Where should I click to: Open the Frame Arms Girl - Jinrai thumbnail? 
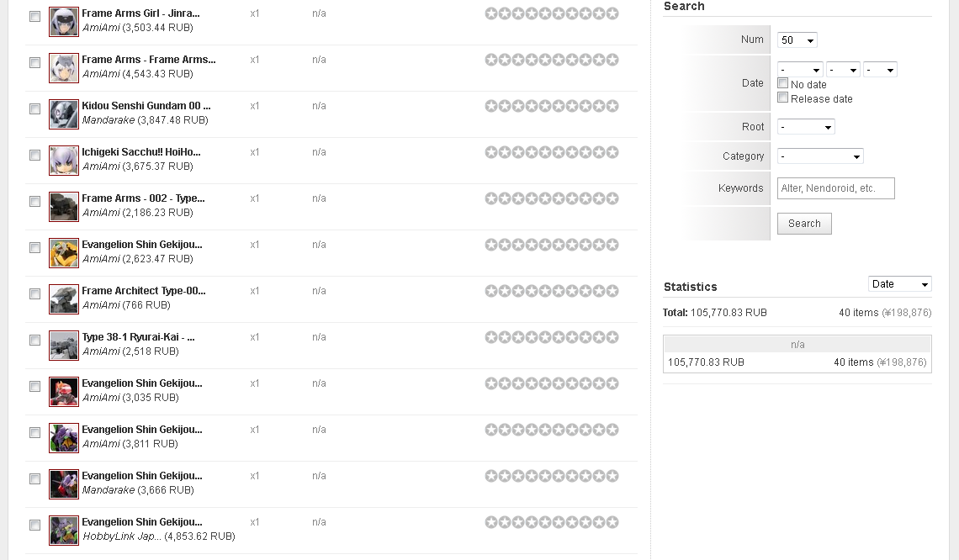click(x=63, y=22)
